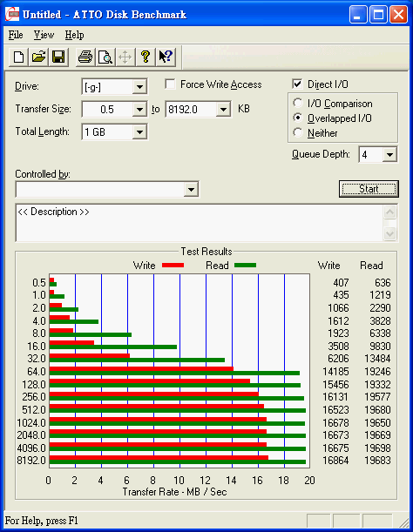The width and height of the screenshot is (413, 532).
Task: Open the View menu
Action: (x=44, y=35)
